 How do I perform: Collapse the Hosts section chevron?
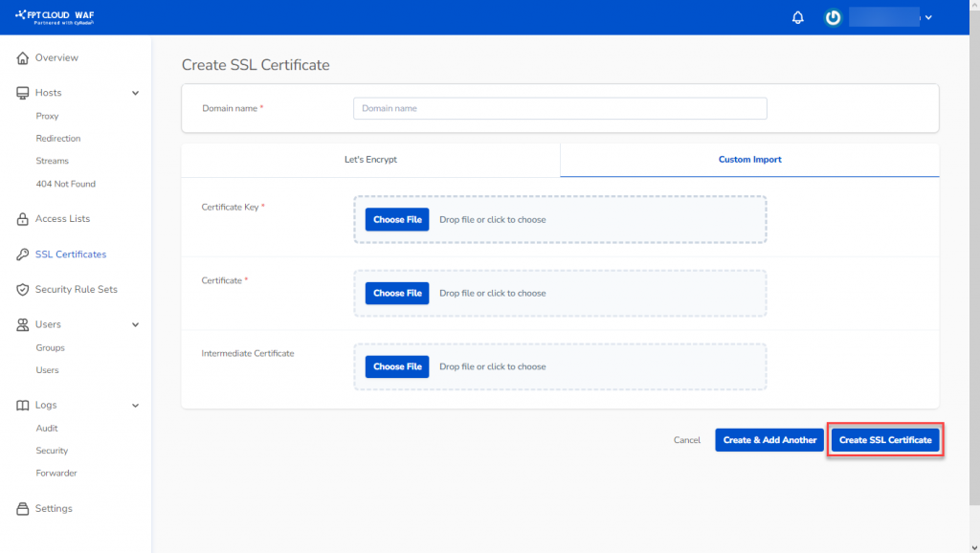point(135,93)
